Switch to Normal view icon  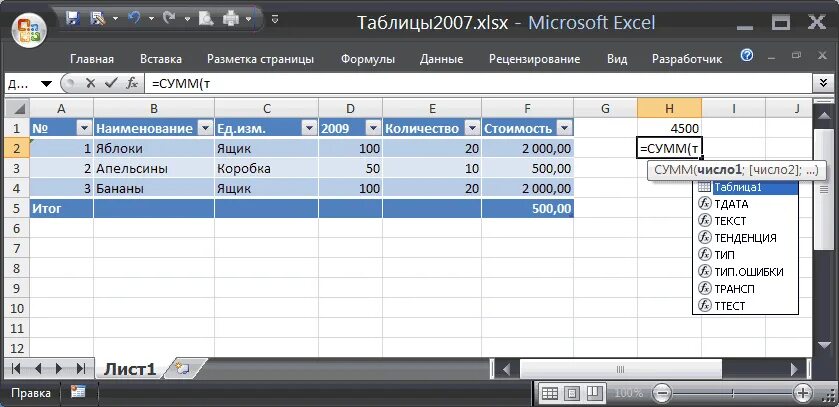550,394
